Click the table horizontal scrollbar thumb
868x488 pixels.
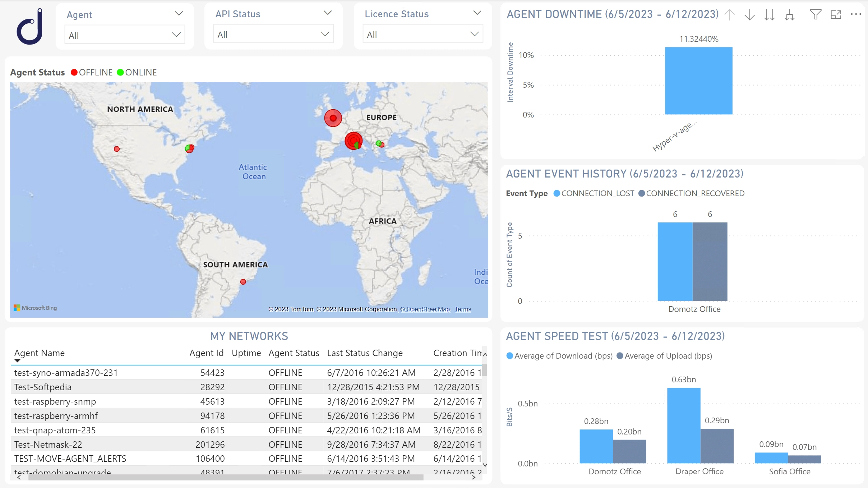[x=226, y=477]
